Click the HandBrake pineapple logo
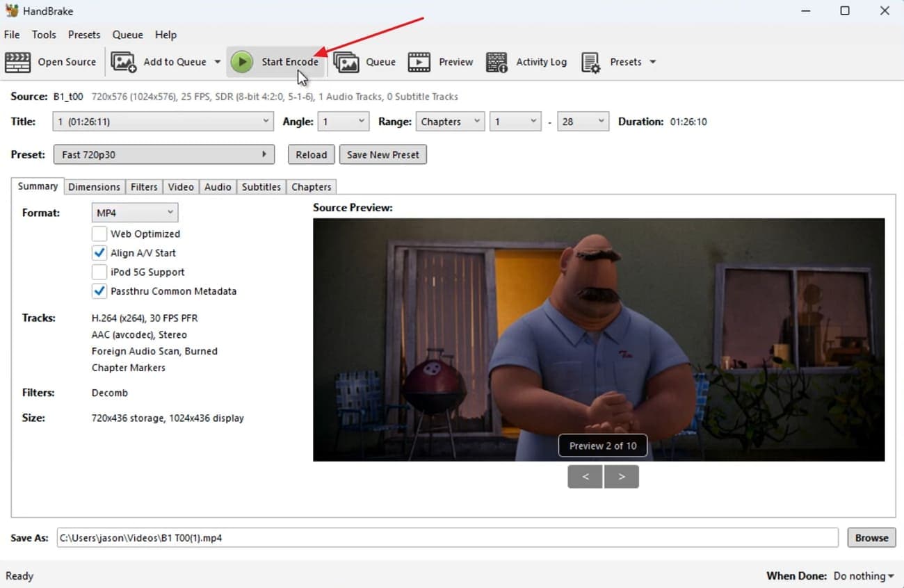 pyautogui.click(x=10, y=10)
